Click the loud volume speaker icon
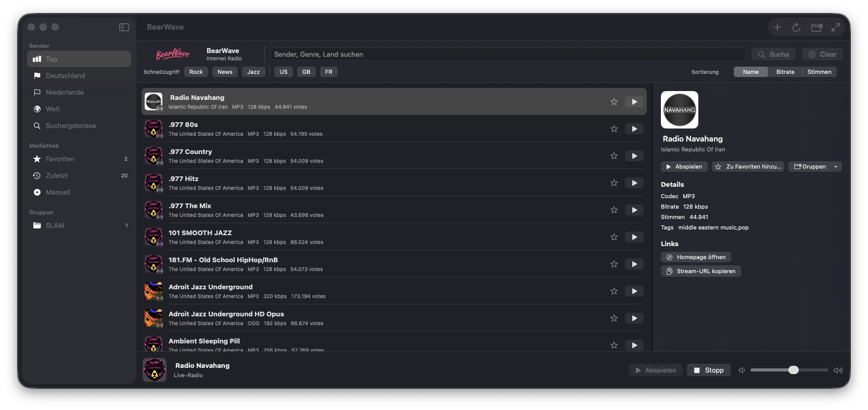 click(x=838, y=370)
